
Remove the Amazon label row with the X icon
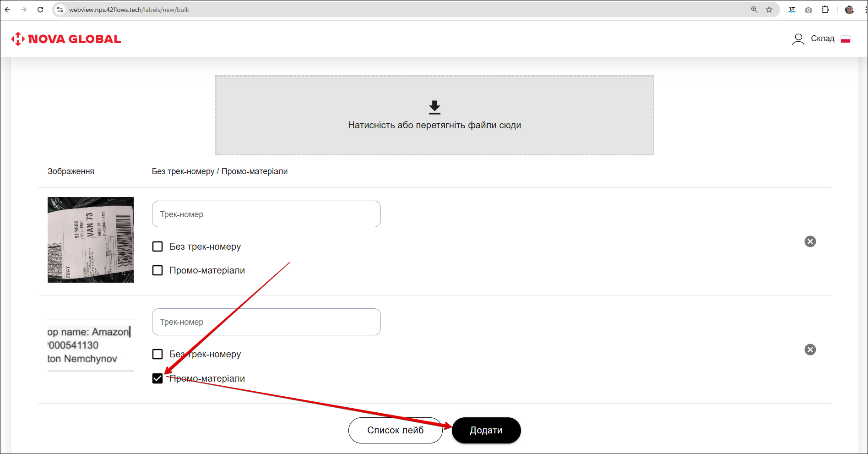810,350
